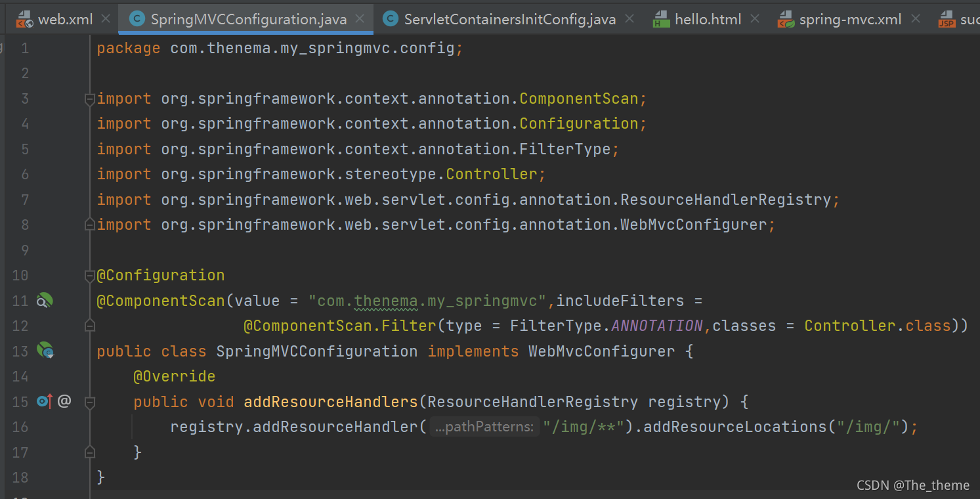Image resolution: width=980 pixels, height=499 pixels.
Task: Click the "/img/**" string literal
Action: 584,427
